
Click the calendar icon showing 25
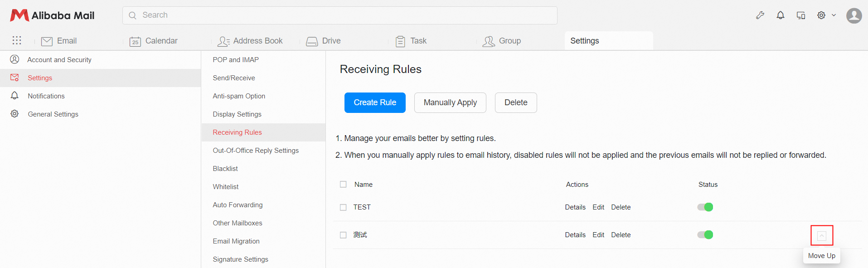pyautogui.click(x=135, y=41)
